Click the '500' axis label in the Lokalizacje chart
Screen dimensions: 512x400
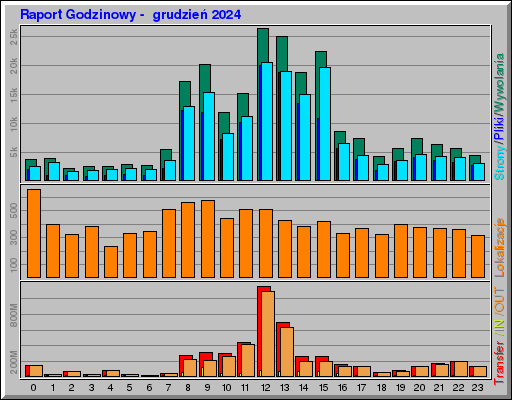(14, 211)
